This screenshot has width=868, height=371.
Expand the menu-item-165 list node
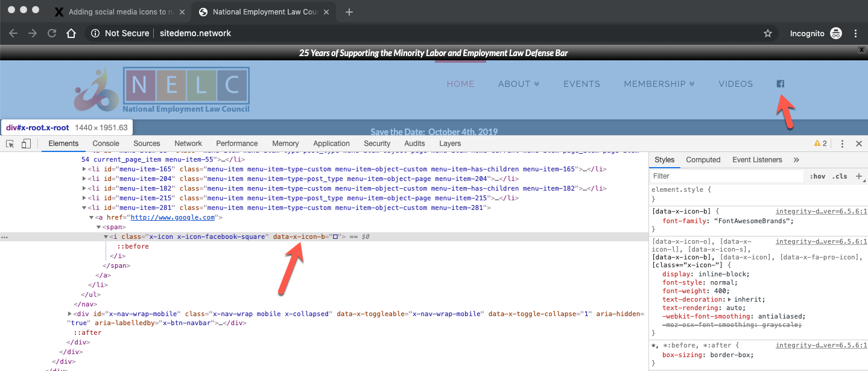click(84, 169)
